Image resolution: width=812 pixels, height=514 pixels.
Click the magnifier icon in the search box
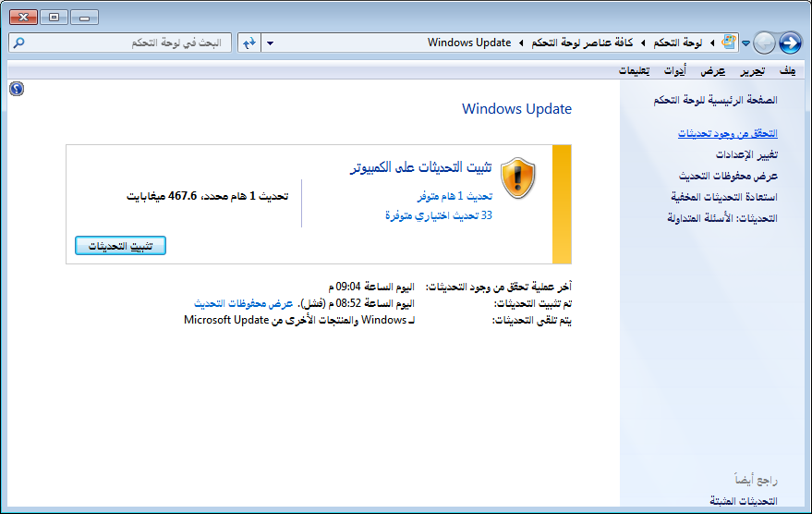[20, 43]
